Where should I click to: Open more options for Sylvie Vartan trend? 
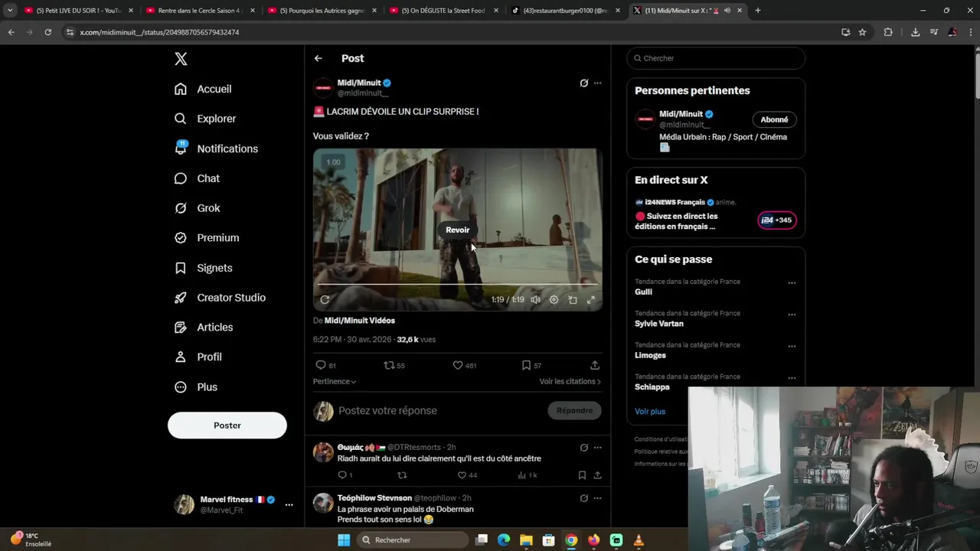792,315
